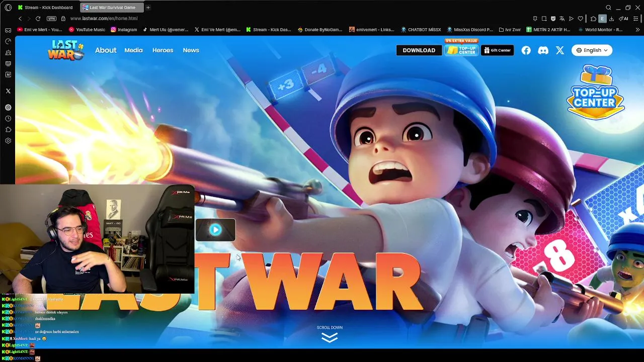This screenshot has height=362, width=644.
Task: Visit the Last War Facebook page
Action: (526, 50)
